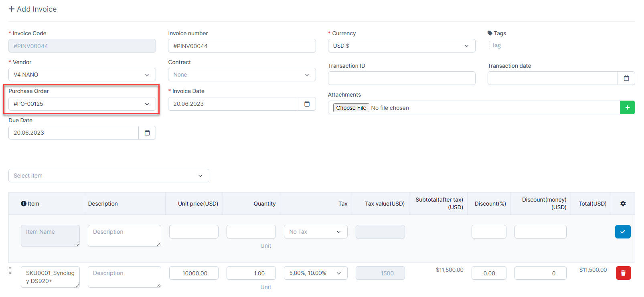Open the Select item dropdown
The width and height of the screenshot is (644, 297).
click(x=108, y=176)
